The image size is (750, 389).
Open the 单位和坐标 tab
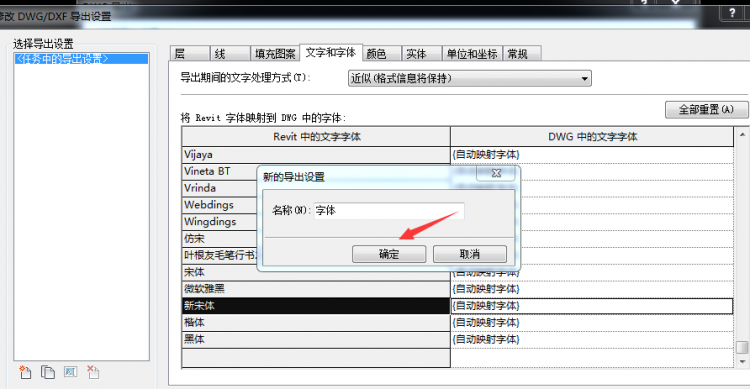(472, 54)
